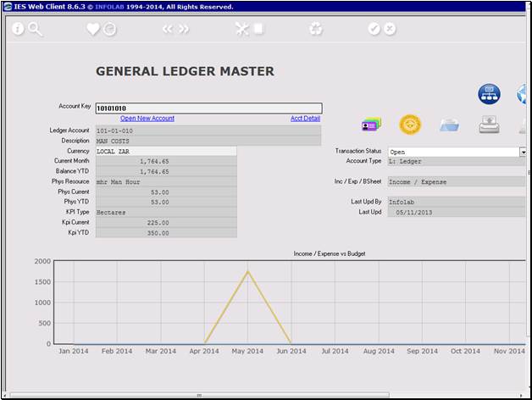This screenshot has width=532, height=400.
Task: Open the magnifier search tool
Action: [35, 29]
